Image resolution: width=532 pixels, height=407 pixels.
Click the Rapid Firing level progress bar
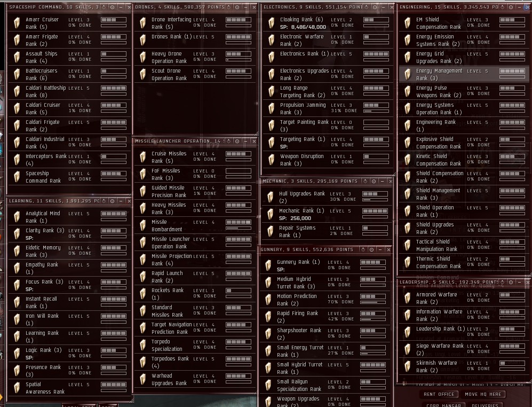[x=373, y=314]
